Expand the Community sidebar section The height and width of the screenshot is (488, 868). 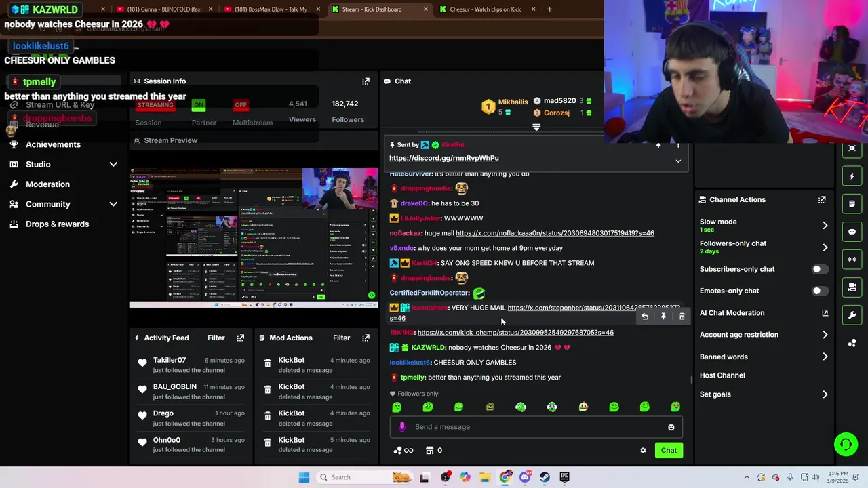pyautogui.click(x=113, y=204)
